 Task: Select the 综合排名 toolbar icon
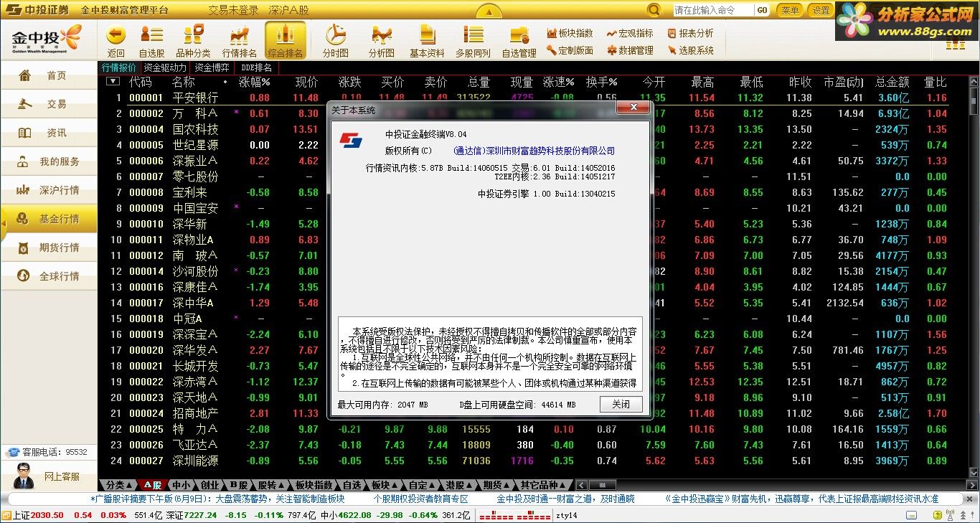pyautogui.click(x=285, y=40)
